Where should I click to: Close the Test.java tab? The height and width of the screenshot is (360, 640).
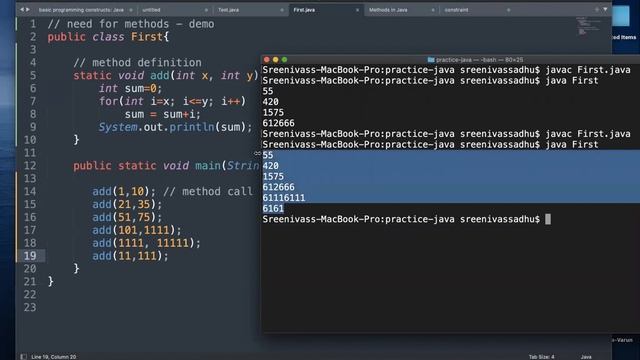tap(282, 10)
